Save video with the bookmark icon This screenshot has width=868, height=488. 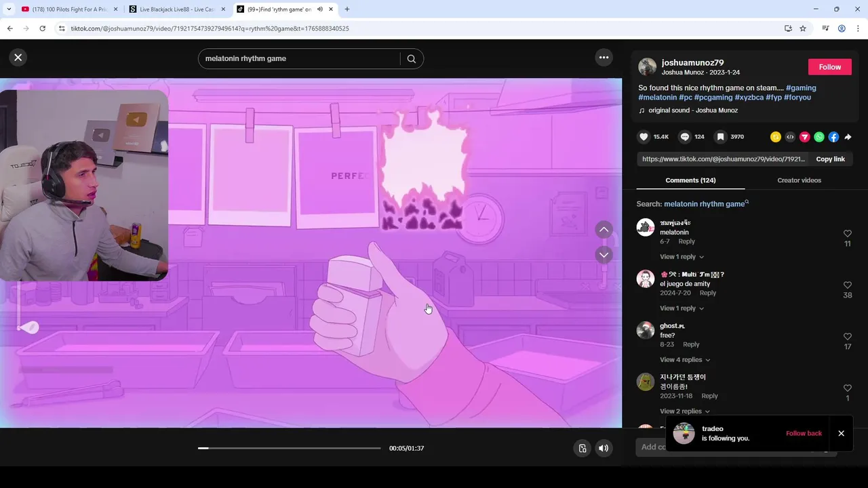[x=721, y=137]
